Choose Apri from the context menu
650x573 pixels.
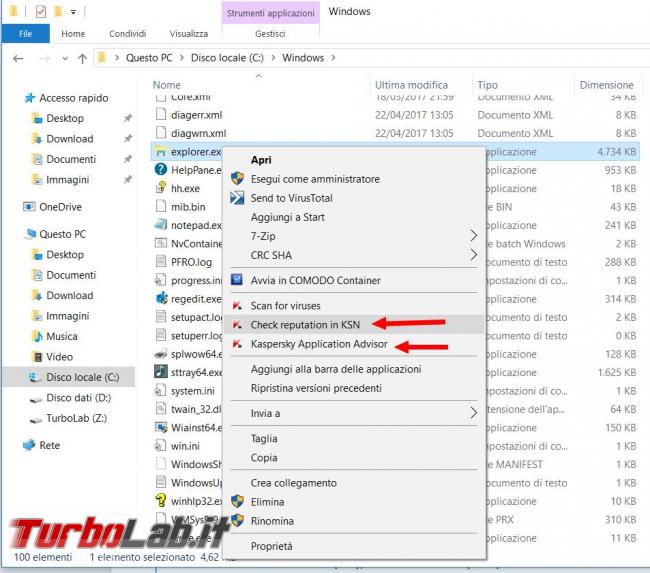point(261,160)
